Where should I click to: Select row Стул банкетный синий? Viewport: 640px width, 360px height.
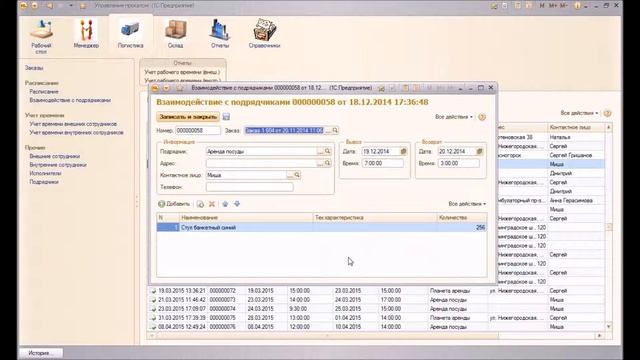click(x=322, y=227)
